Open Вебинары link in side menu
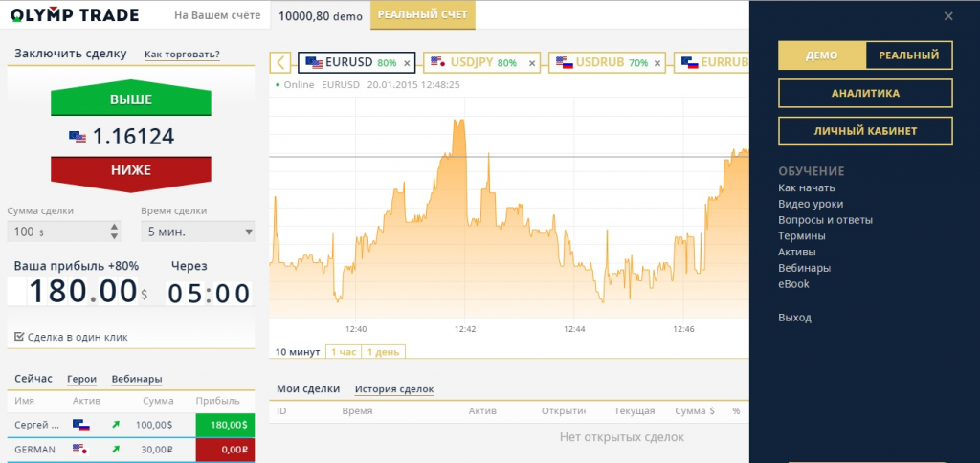This screenshot has height=463, width=980. (804, 268)
